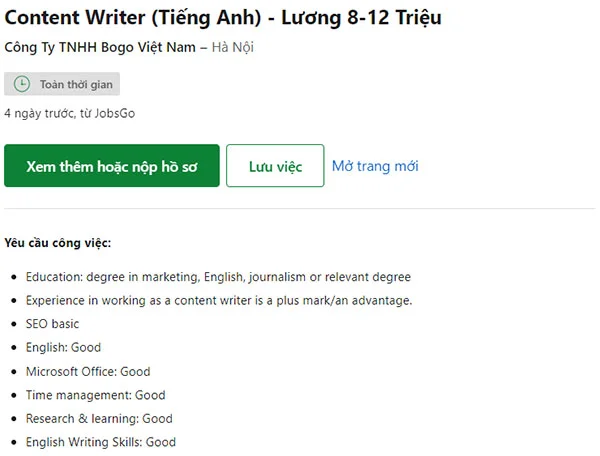Image resolution: width=600 pixels, height=456 pixels.
Task: Click the Time management: Good bullet item
Action: point(96,395)
